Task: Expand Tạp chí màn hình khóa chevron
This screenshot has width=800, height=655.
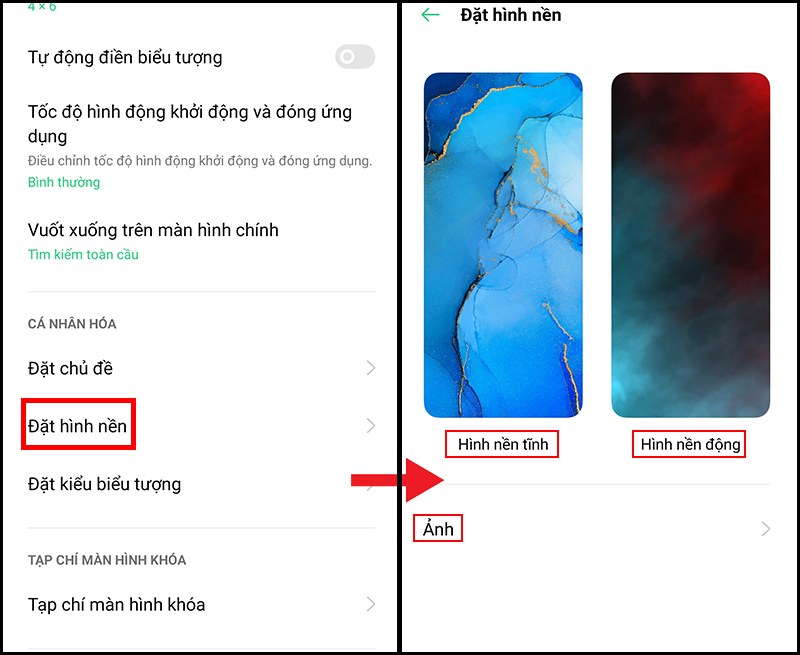Action: point(371,604)
